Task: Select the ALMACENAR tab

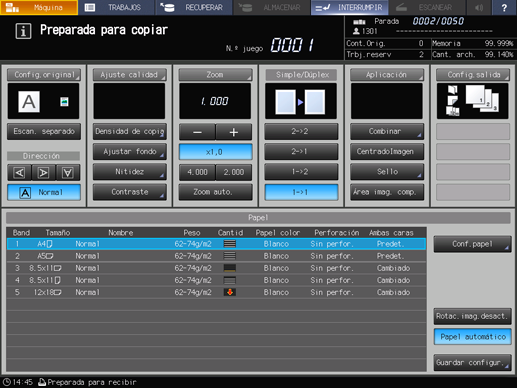Action: [x=271, y=7]
